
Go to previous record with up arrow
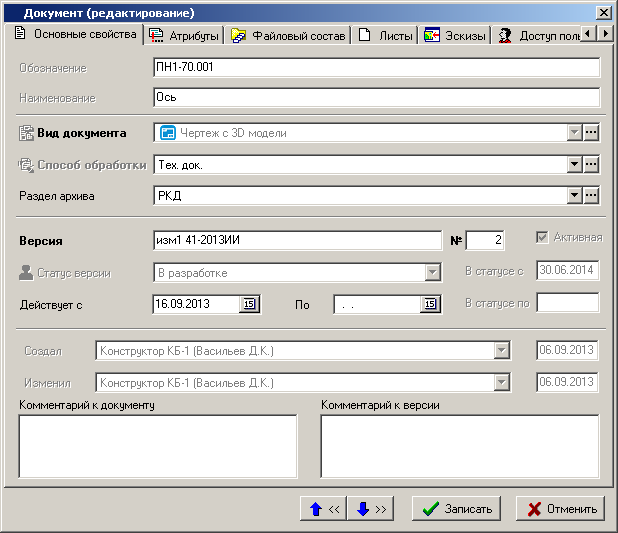coord(324,509)
